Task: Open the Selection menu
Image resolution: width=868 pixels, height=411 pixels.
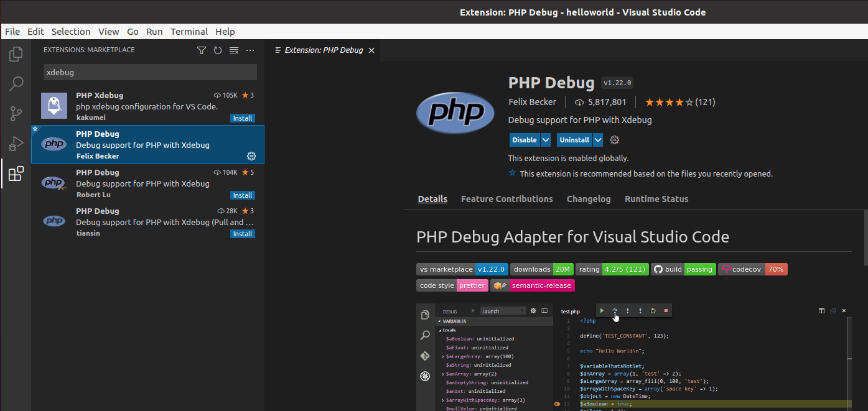Action: (71, 32)
